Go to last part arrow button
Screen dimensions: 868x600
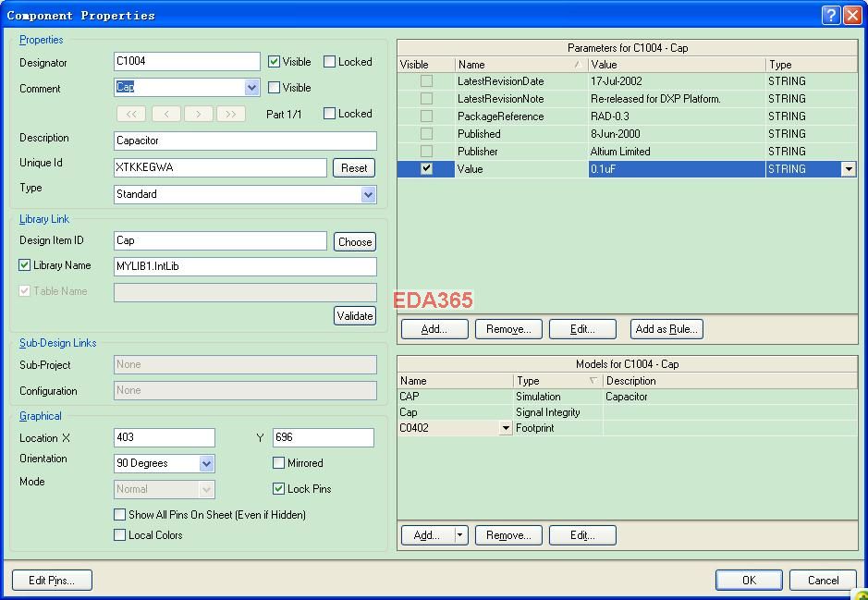click(x=230, y=114)
